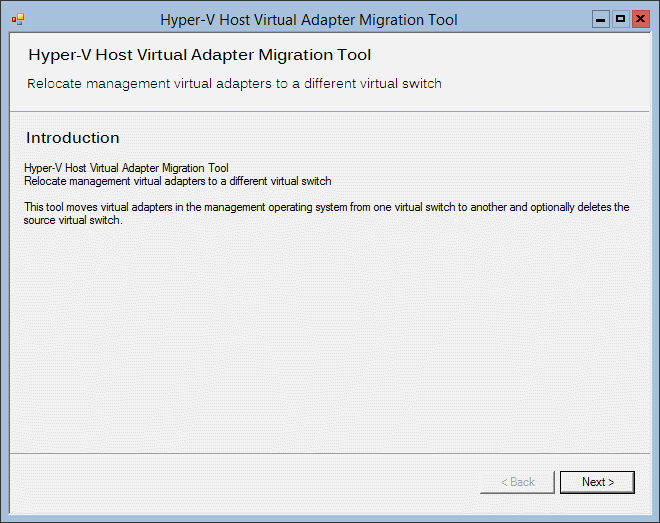Open the system menu via title bar app icon
The image size is (660, 523).
pyautogui.click(x=18, y=19)
